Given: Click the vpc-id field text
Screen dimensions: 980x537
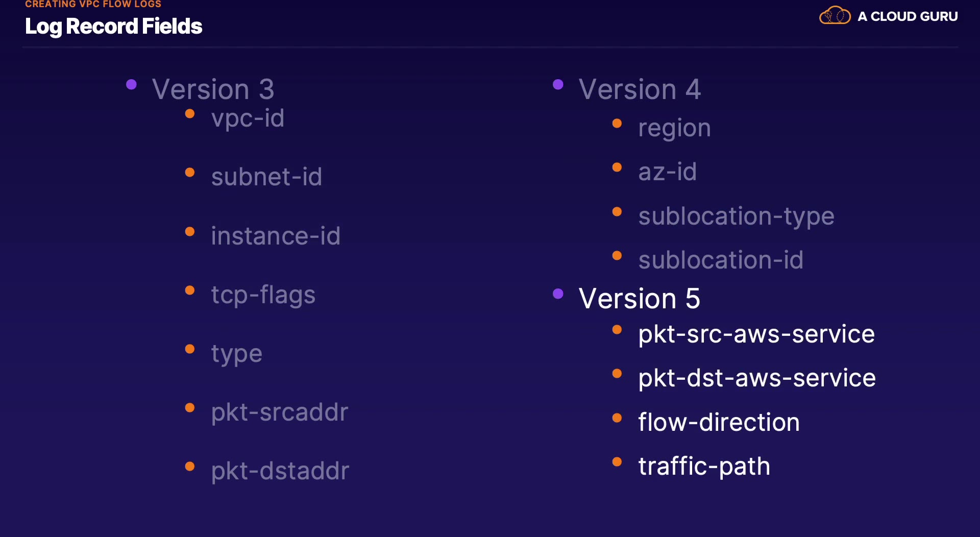Looking at the screenshot, I should [x=248, y=118].
